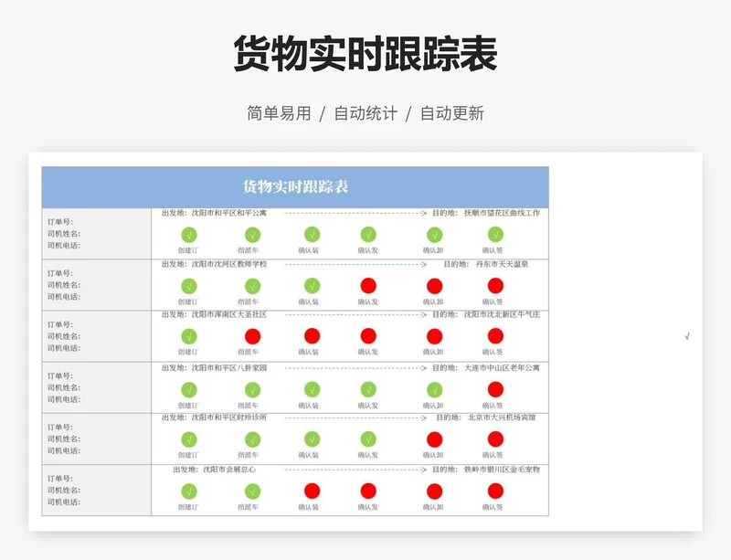The width and height of the screenshot is (731, 560).
Task: Click red 确认签 circle in 八卦家园 row
Action: (x=495, y=389)
